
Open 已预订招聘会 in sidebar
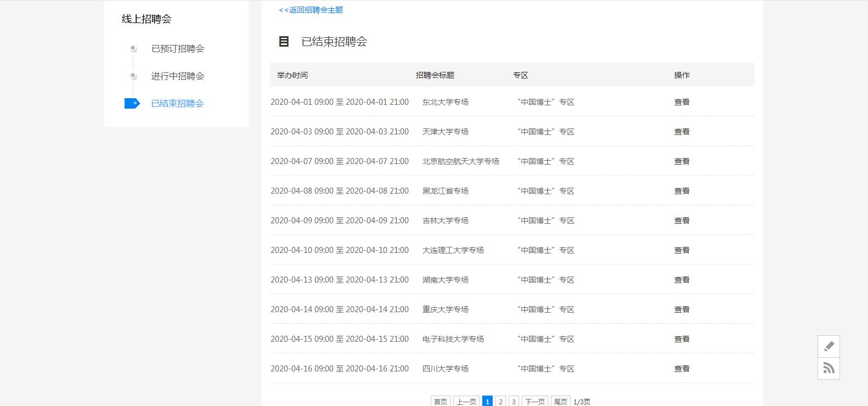pos(178,49)
